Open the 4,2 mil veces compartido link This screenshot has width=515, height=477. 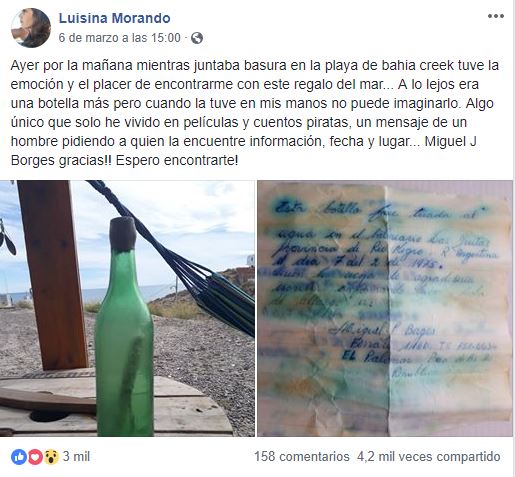[x=429, y=456]
